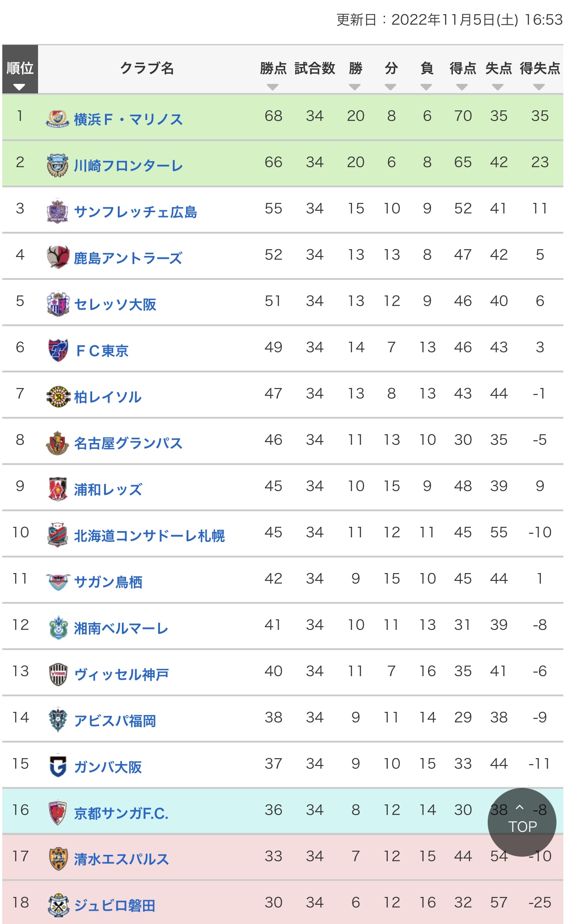Open the 北海道コンサドーレ札幌 team link
The height and width of the screenshot is (924, 567).
[x=149, y=536]
